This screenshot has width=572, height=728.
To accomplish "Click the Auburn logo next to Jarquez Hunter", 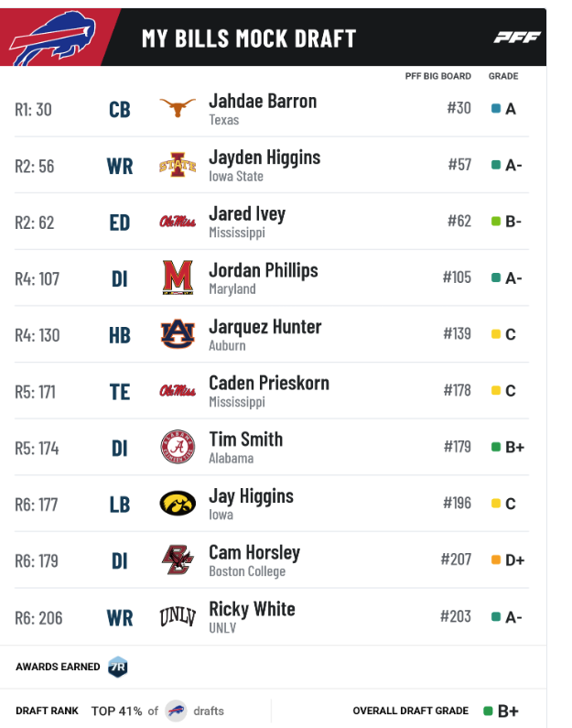I will pos(178,334).
